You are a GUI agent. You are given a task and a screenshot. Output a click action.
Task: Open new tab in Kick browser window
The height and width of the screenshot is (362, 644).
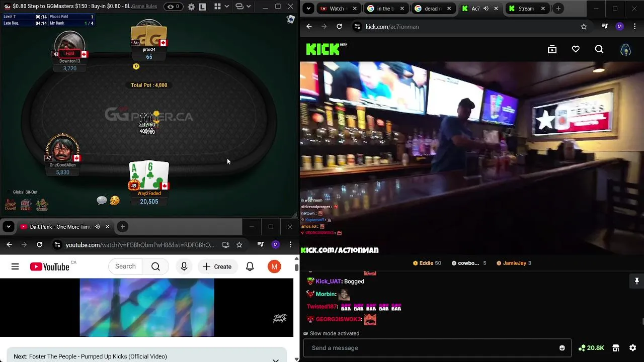[x=558, y=9]
